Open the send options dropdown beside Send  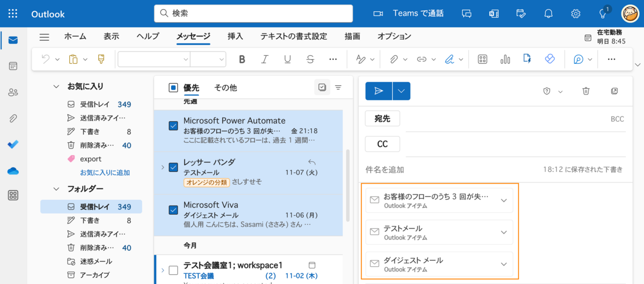coord(401,91)
